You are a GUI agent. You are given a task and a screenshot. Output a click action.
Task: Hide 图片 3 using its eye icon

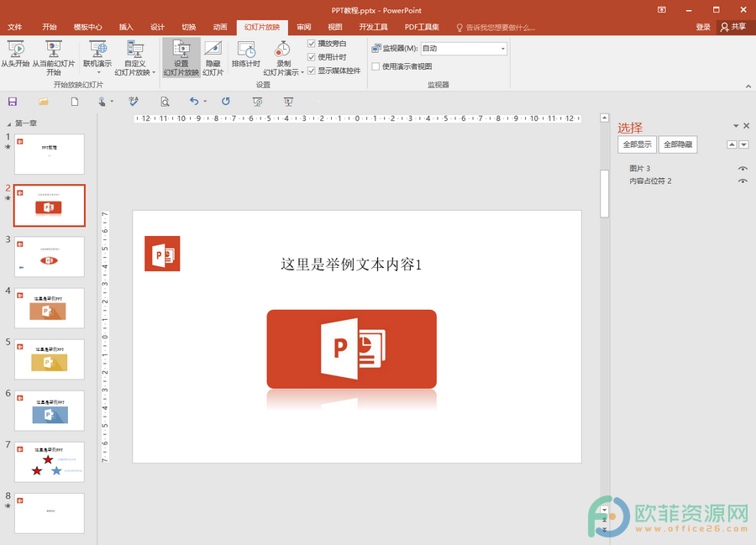click(x=743, y=169)
